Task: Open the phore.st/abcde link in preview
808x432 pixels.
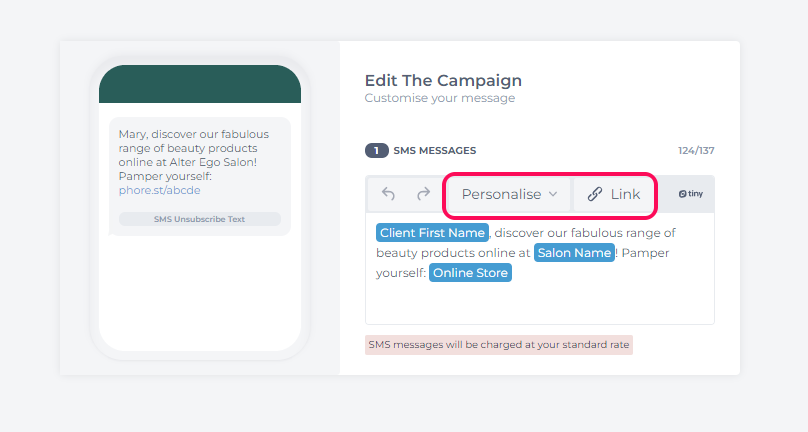Action: [x=159, y=190]
